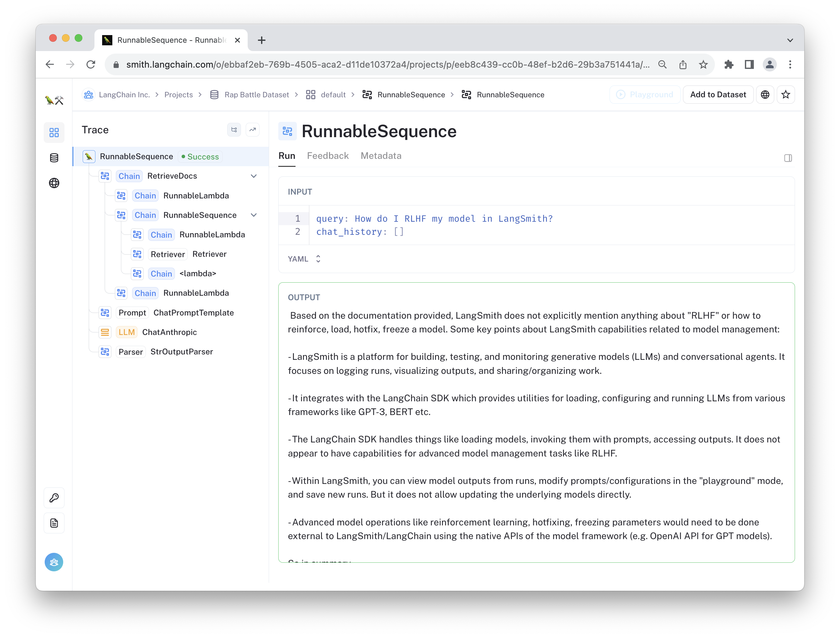The image size is (840, 638).
Task: Click the favorite star icon beside Add to Dataset
Action: [x=786, y=94]
